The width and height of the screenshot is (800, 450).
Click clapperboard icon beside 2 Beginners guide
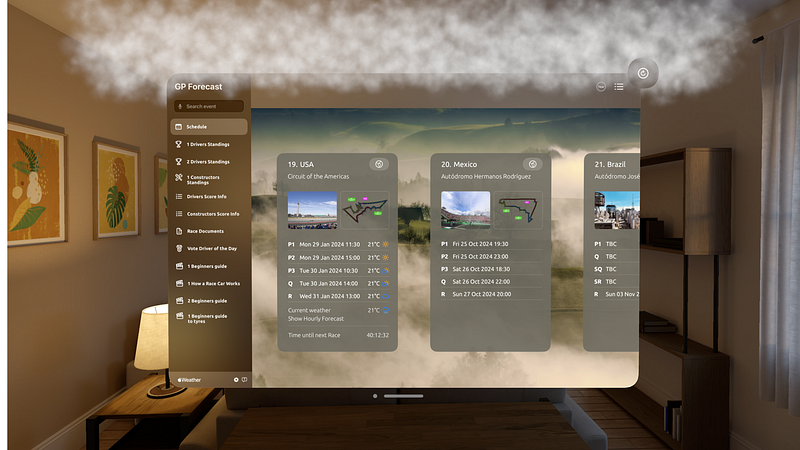click(x=179, y=301)
